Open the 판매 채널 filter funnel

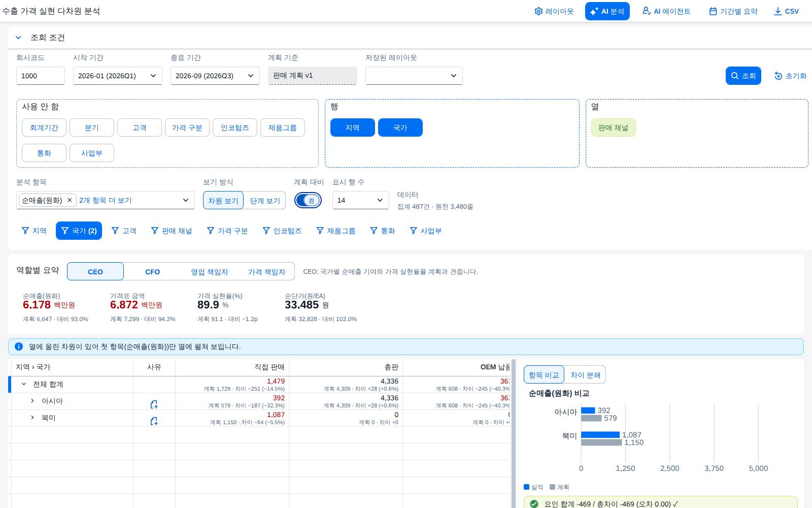click(172, 231)
